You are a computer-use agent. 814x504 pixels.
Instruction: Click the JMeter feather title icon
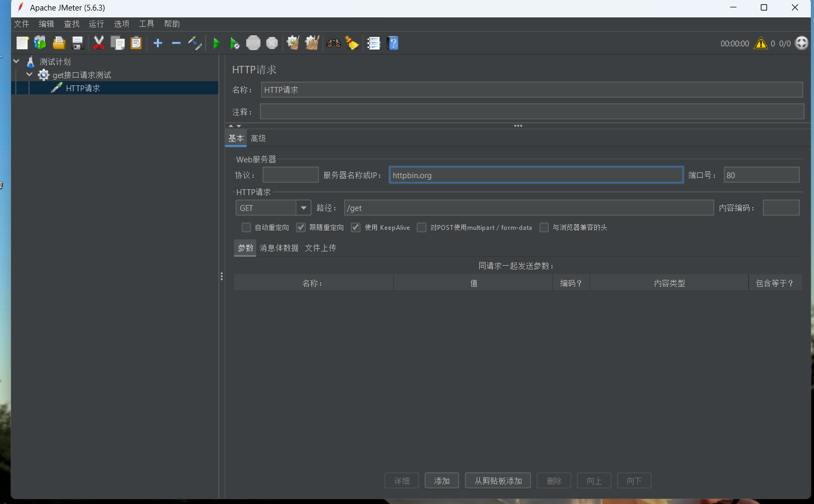point(20,7)
